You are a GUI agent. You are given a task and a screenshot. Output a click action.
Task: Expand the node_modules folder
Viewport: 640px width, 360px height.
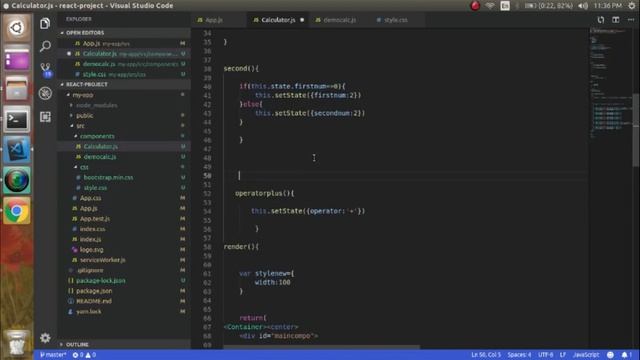96,105
